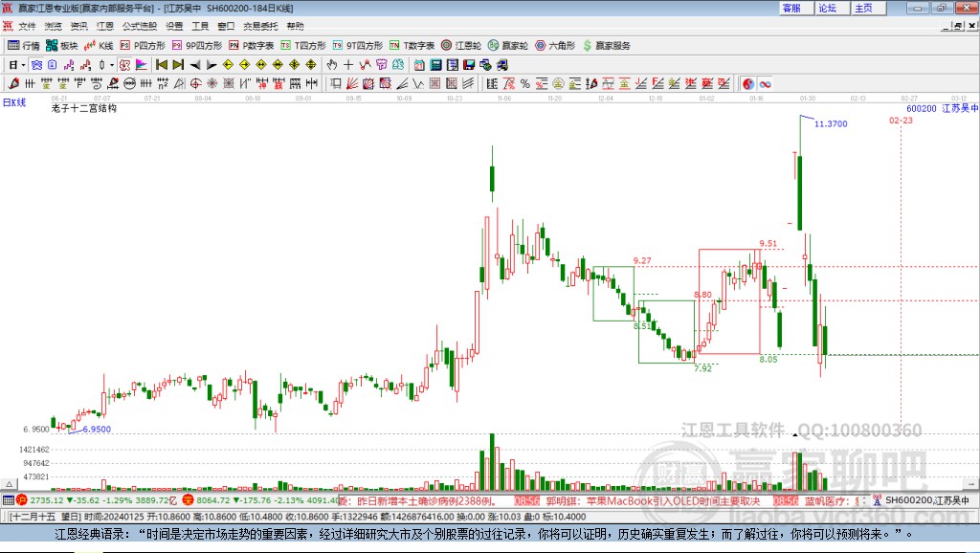Click the calculator icon

(x=435, y=65)
